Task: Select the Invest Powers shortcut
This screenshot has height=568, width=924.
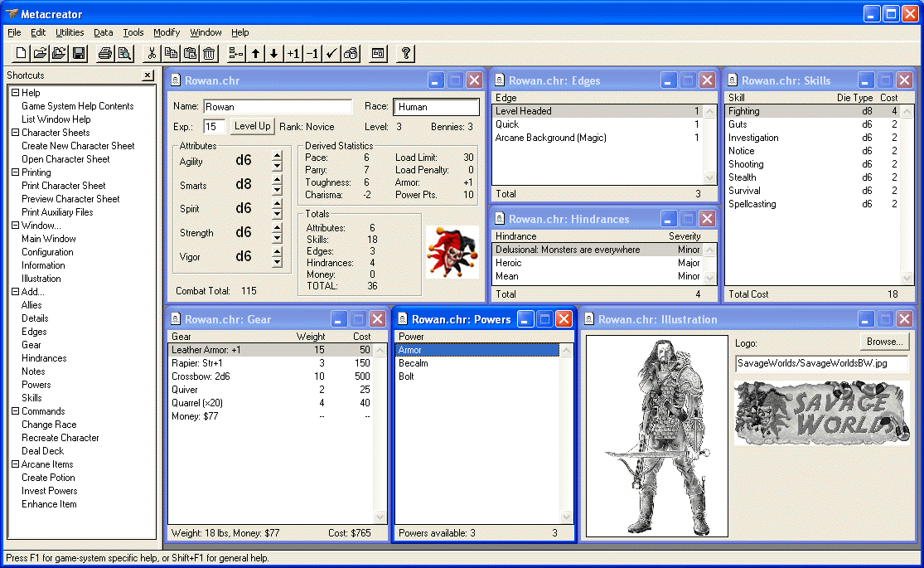Action: (50, 491)
